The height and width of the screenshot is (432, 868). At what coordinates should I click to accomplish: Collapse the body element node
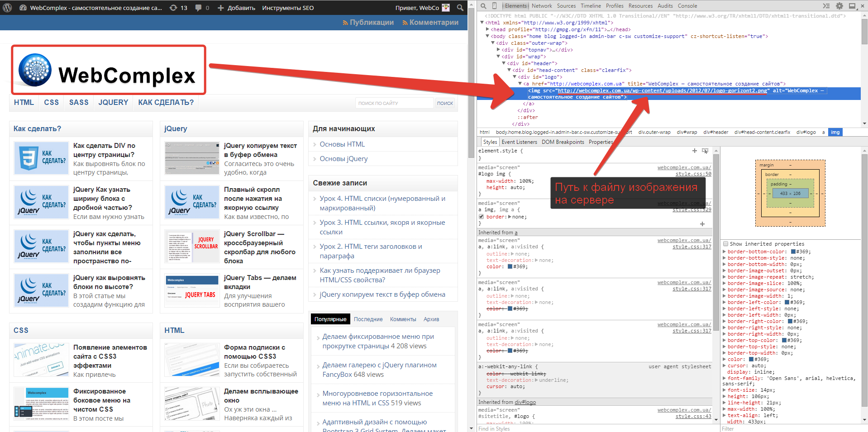488,36
